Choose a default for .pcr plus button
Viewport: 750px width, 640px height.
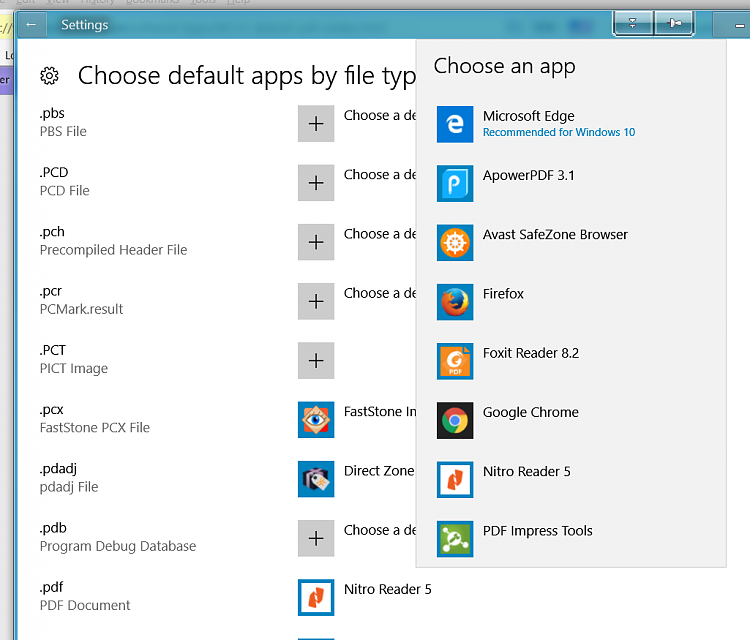click(x=316, y=301)
